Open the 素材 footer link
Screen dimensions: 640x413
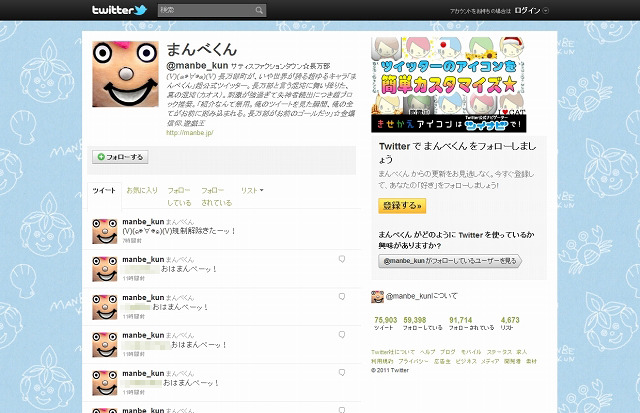[x=531, y=361]
